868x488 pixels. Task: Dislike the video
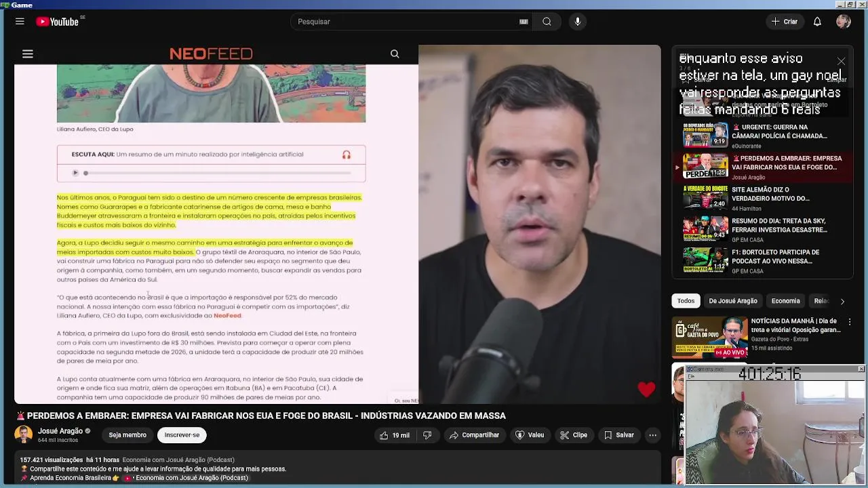[427, 435]
